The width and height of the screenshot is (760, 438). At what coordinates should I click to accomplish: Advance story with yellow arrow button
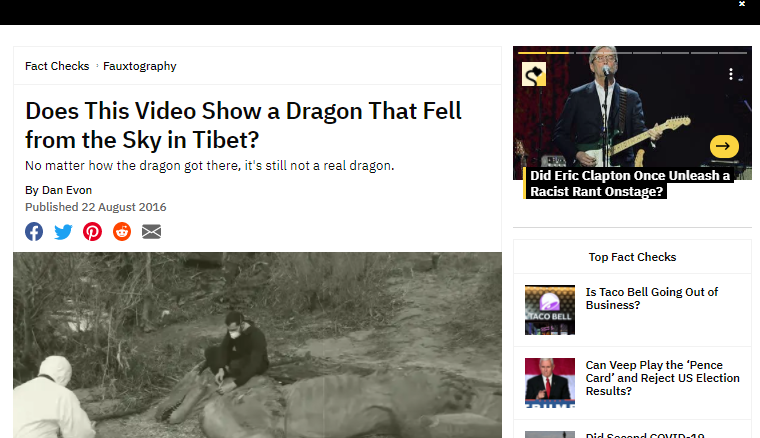coord(724,146)
